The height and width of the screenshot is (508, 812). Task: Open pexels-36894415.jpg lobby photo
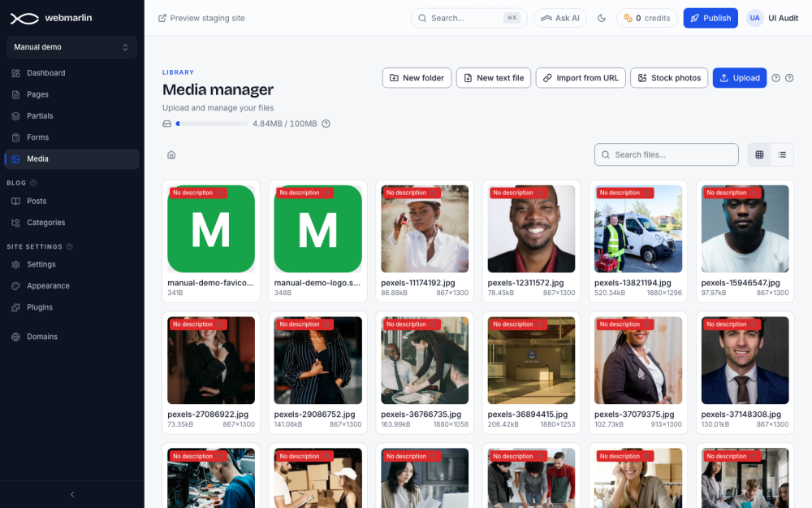tap(531, 360)
